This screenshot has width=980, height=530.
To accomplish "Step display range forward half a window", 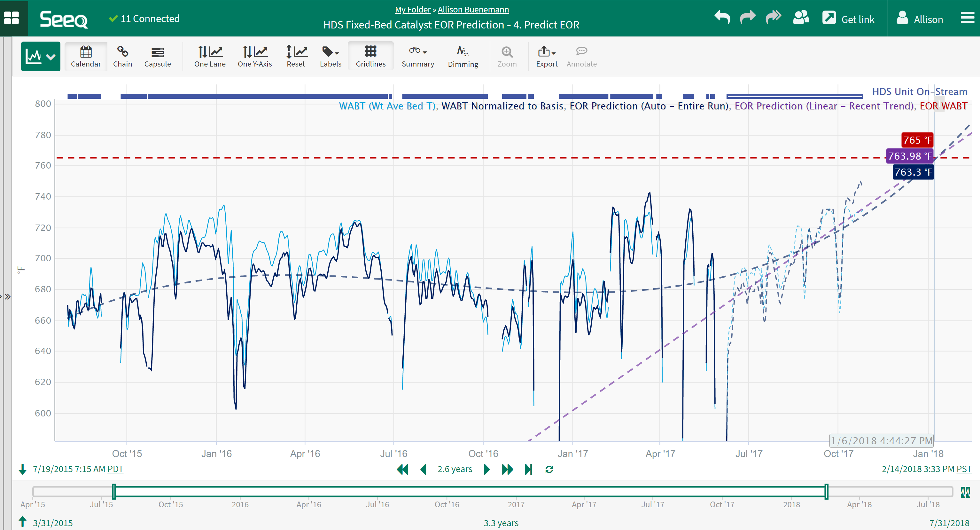I will (486, 469).
